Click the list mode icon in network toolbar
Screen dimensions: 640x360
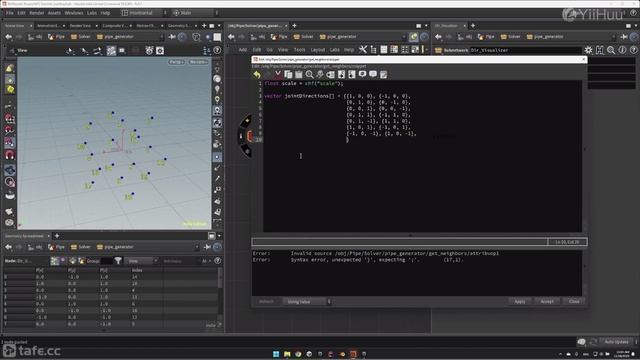tap(384, 50)
